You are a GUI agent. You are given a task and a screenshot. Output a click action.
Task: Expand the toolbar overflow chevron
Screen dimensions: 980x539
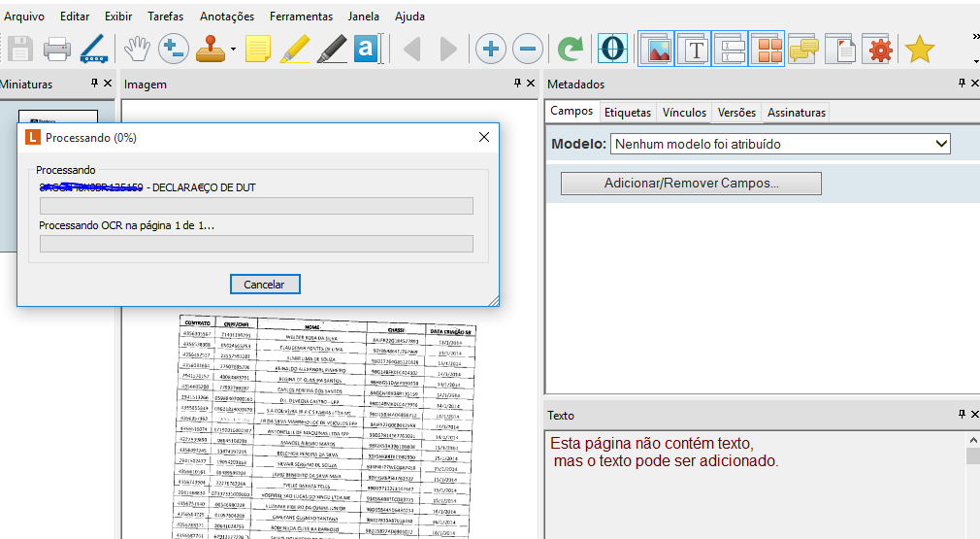pos(974,37)
